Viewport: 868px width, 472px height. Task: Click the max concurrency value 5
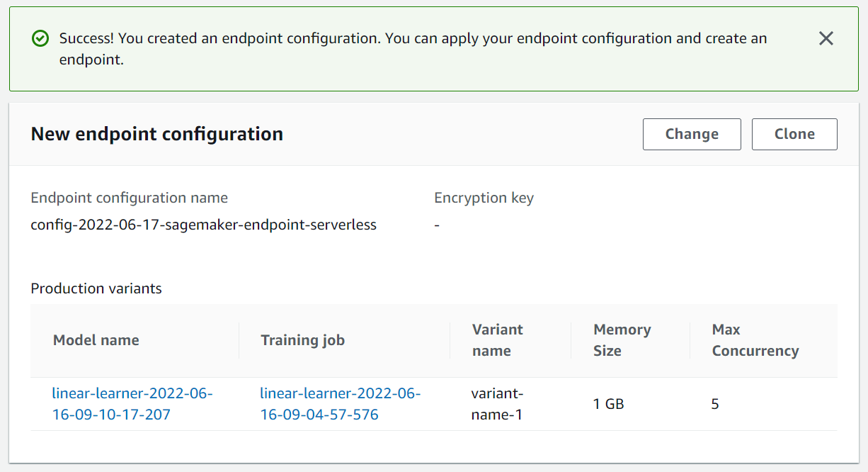click(x=715, y=404)
